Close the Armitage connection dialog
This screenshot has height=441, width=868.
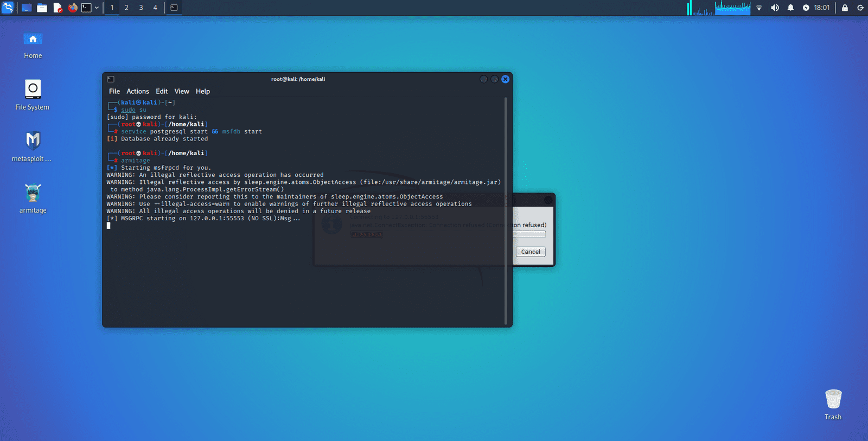pos(548,200)
